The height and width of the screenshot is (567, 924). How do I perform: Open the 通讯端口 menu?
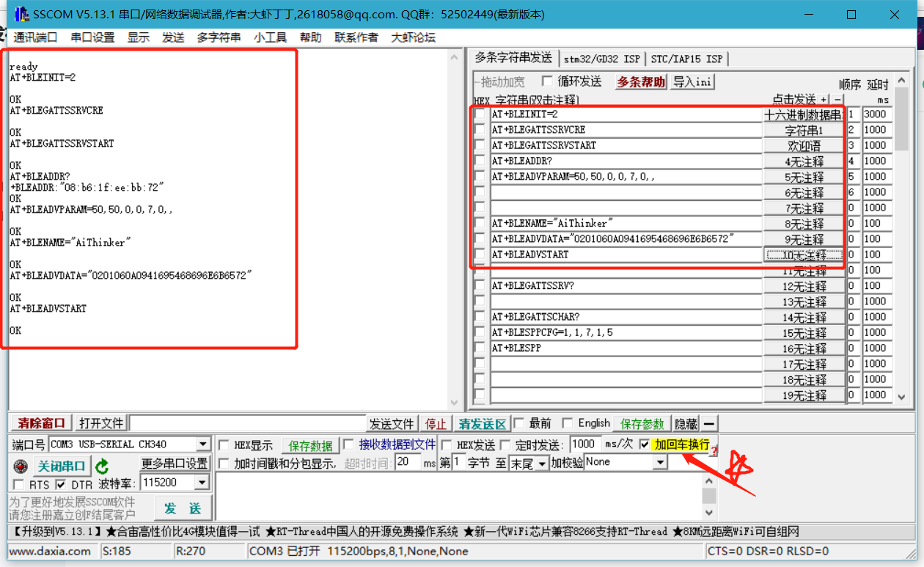[35, 37]
